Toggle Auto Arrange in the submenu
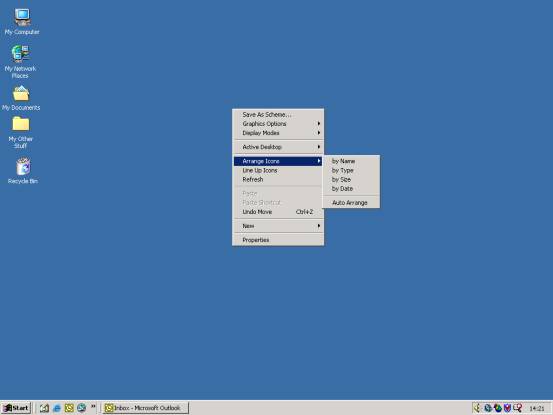The width and height of the screenshot is (553, 415). (x=351, y=203)
